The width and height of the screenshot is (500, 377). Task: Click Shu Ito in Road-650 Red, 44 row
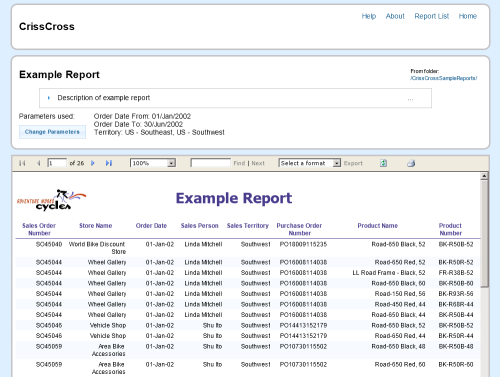tap(212, 336)
